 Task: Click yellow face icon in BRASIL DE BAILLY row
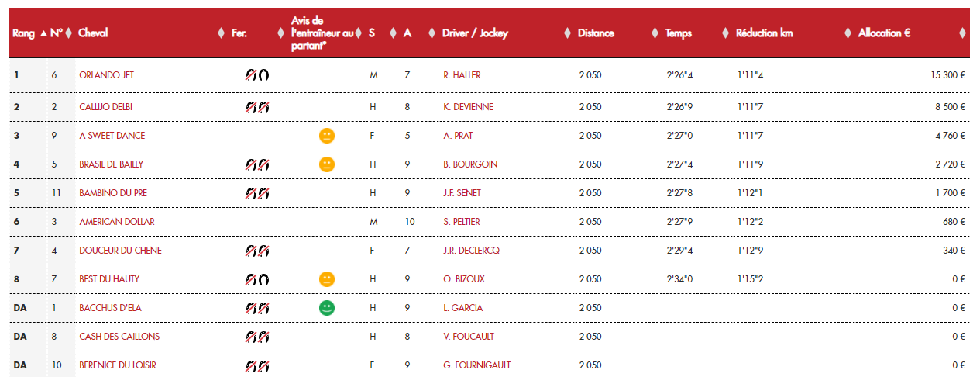(327, 164)
